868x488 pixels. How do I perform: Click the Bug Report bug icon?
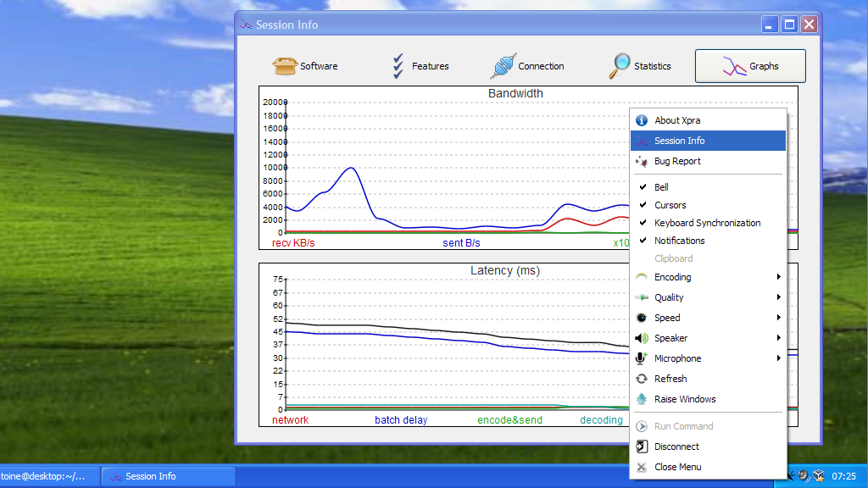tap(642, 161)
